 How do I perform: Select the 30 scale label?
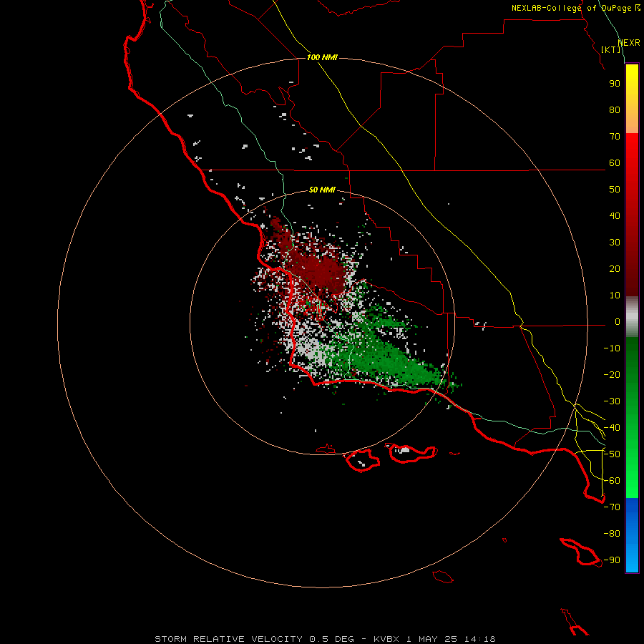615,243
